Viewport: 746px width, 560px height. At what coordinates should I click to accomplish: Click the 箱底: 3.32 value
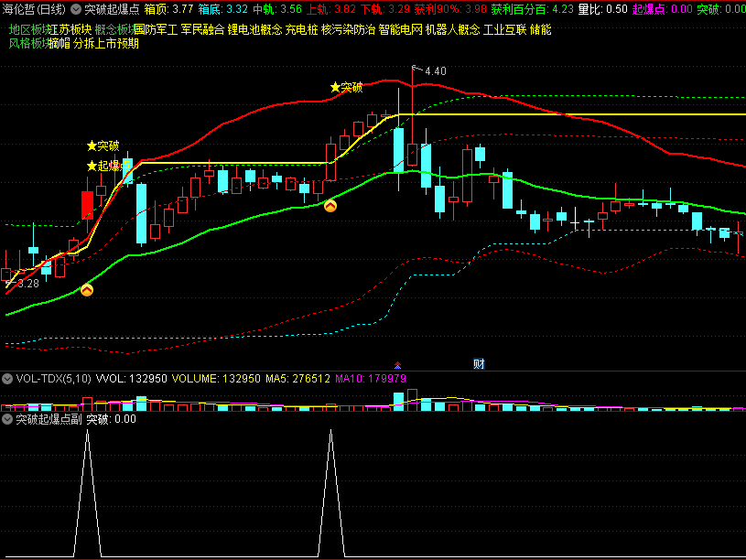[x=222, y=9]
